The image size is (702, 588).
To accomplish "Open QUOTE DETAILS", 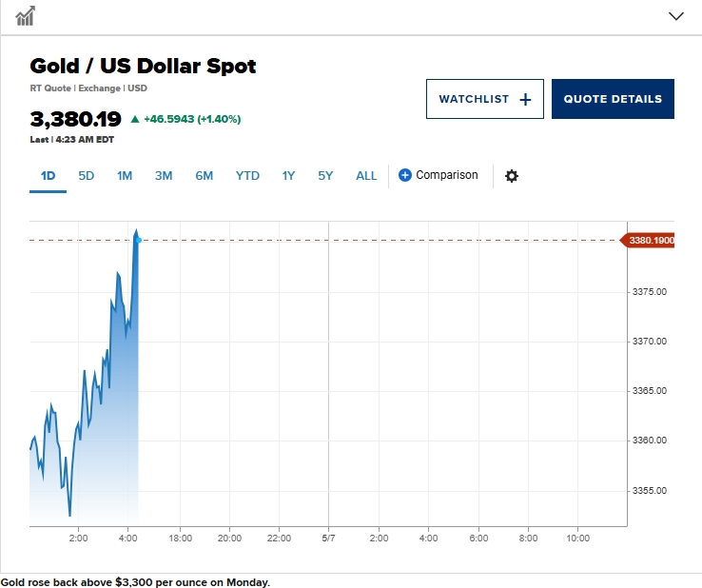I will [x=613, y=99].
